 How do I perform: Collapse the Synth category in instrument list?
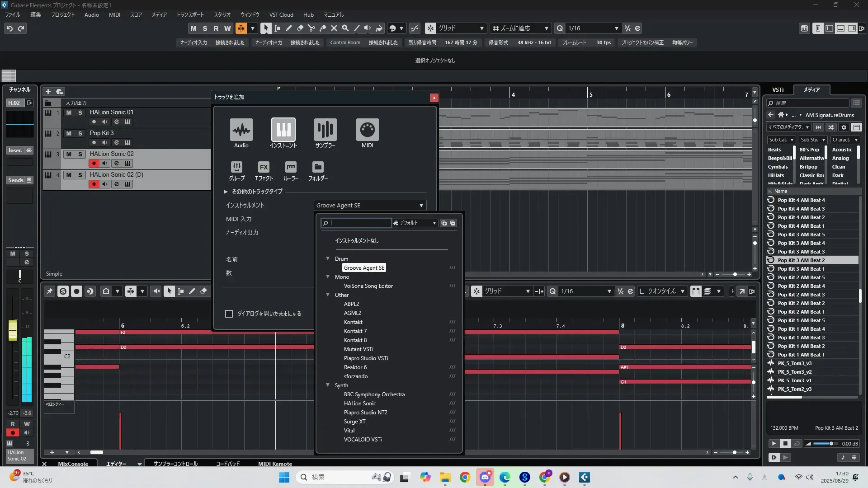(328, 385)
